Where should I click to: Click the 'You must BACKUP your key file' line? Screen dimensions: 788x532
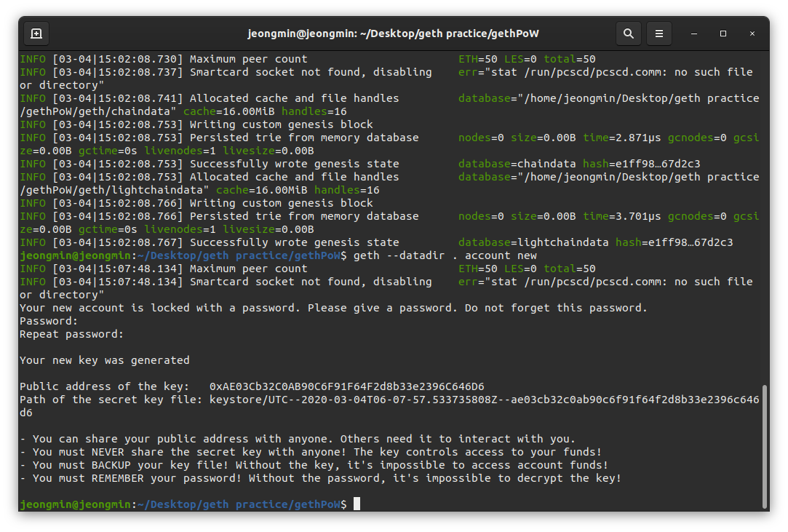tap(314, 465)
